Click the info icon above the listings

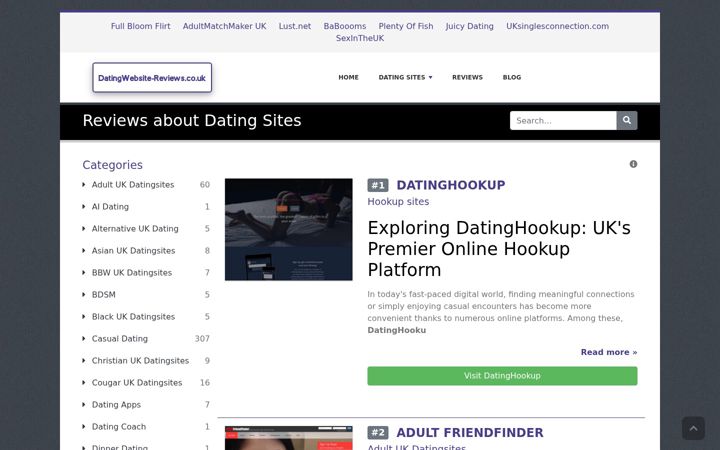633,164
